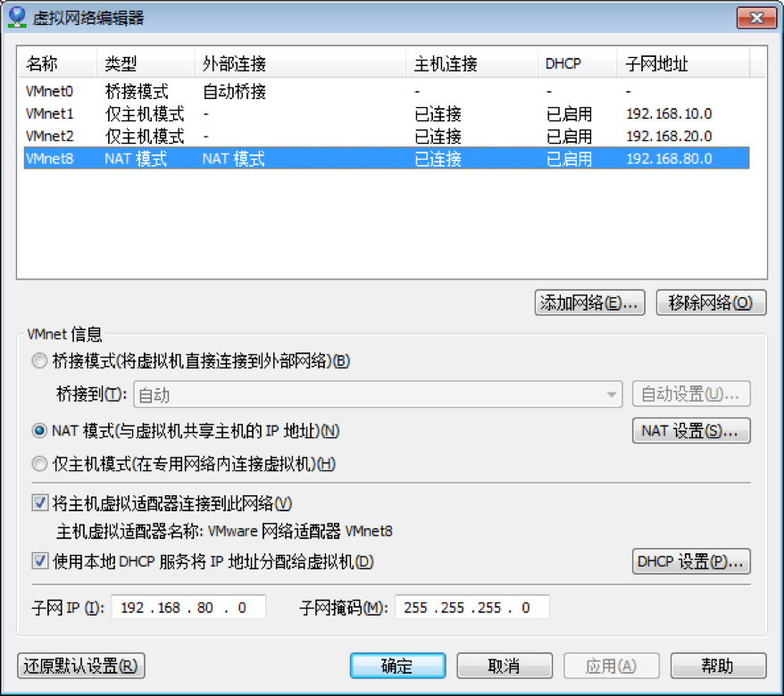
Task: Select the VMnet2 row
Action: coord(387,137)
